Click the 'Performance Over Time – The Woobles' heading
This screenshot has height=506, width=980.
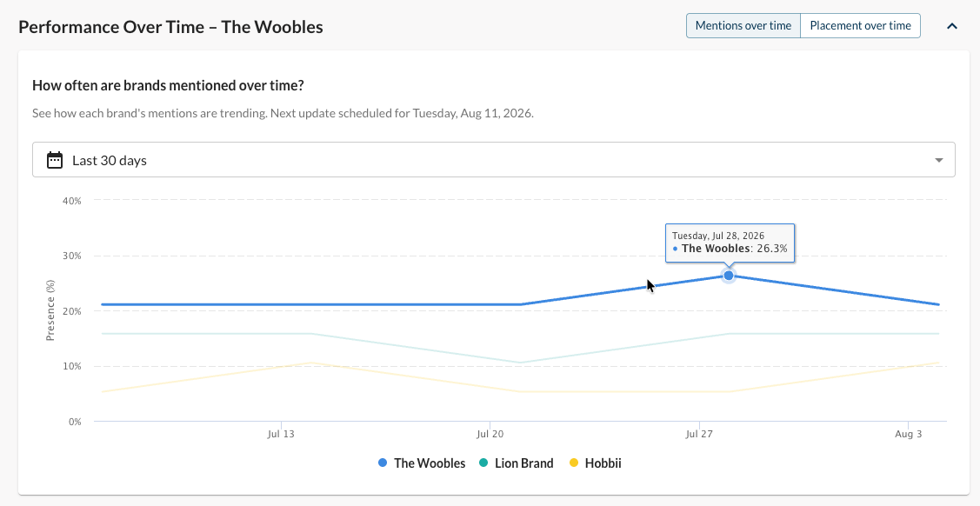click(170, 27)
